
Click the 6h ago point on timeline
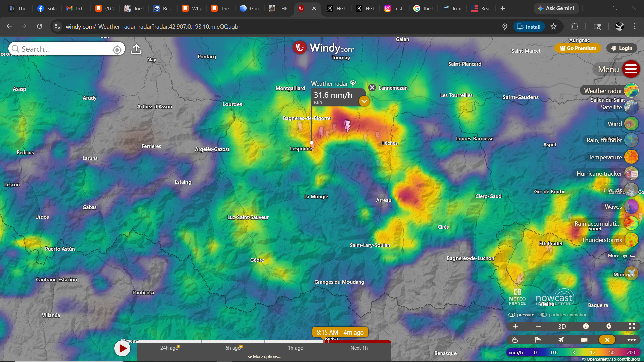point(233,348)
